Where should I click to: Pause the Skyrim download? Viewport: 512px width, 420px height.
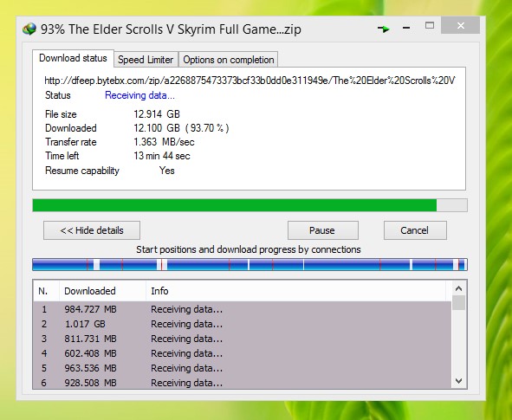[322, 230]
